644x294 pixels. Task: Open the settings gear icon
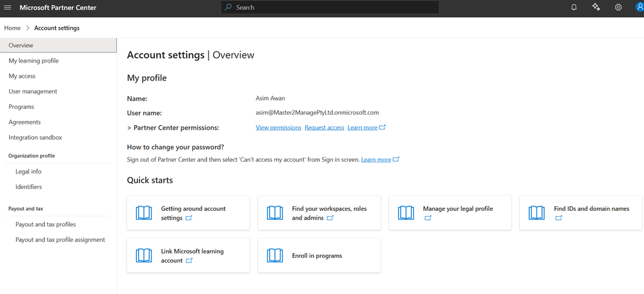(618, 7)
